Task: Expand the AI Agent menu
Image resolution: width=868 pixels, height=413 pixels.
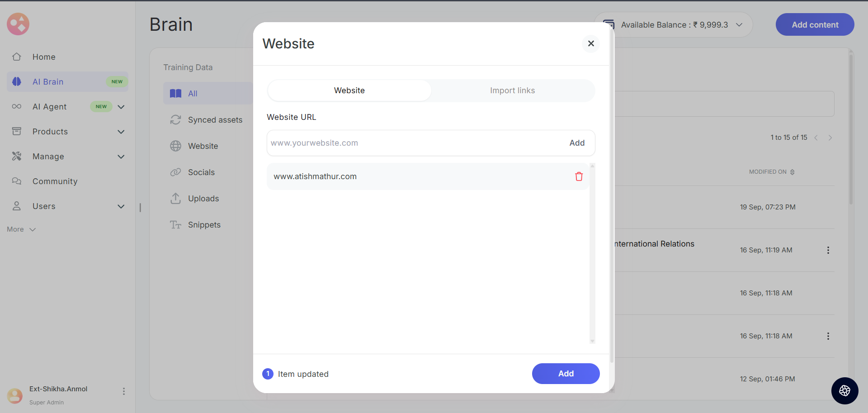Action: coord(121,107)
